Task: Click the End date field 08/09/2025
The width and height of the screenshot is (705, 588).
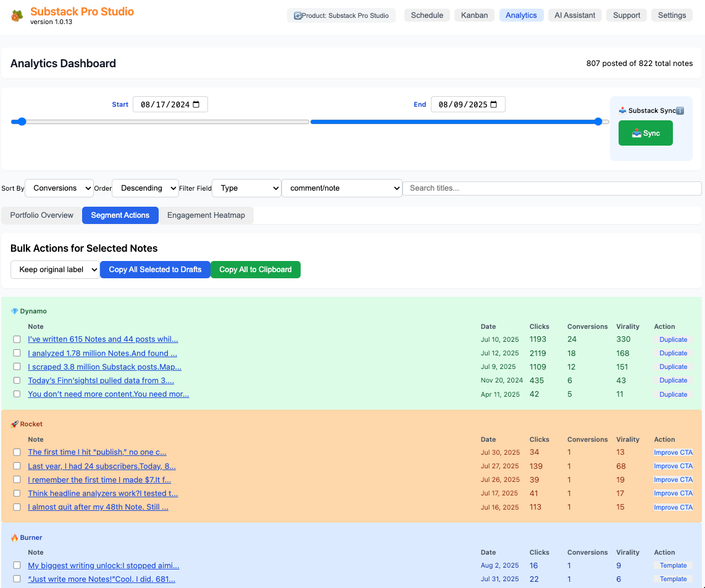Action: point(467,104)
